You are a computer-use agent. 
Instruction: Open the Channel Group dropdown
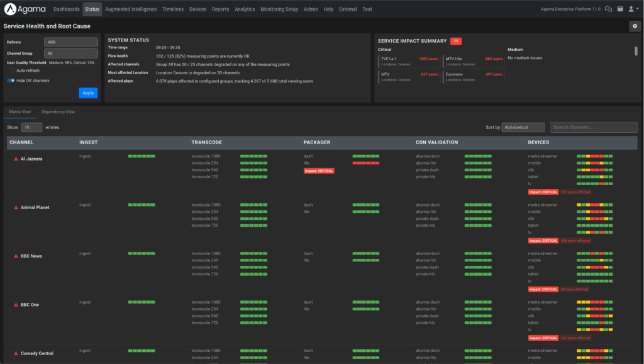point(70,54)
